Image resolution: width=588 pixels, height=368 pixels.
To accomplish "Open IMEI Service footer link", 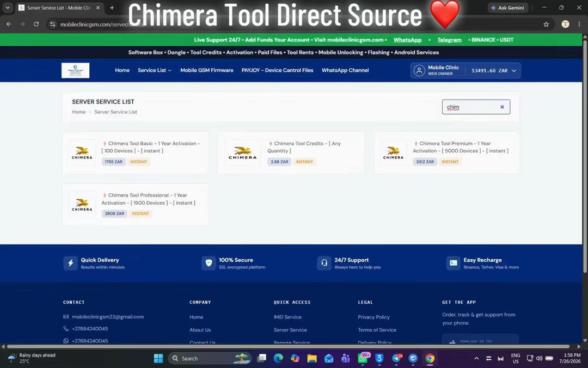I will [x=287, y=317].
